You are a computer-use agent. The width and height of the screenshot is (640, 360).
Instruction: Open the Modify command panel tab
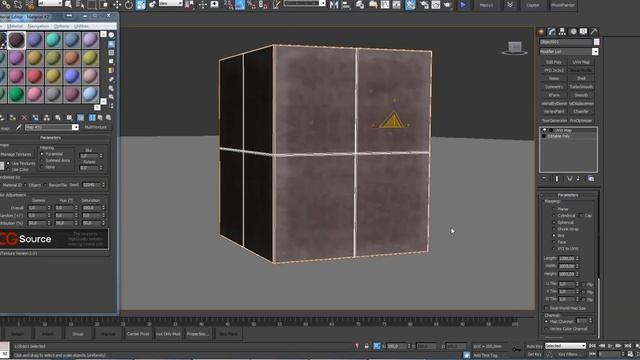(552, 31)
